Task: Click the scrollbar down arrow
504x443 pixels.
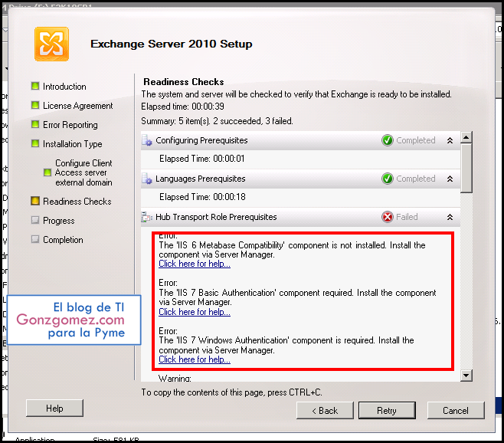Action: click(x=466, y=375)
